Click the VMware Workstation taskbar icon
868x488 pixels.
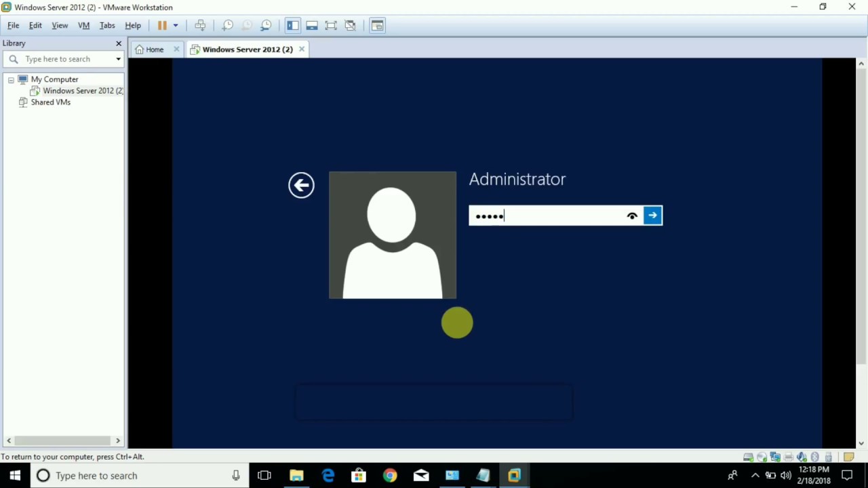[x=514, y=476]
